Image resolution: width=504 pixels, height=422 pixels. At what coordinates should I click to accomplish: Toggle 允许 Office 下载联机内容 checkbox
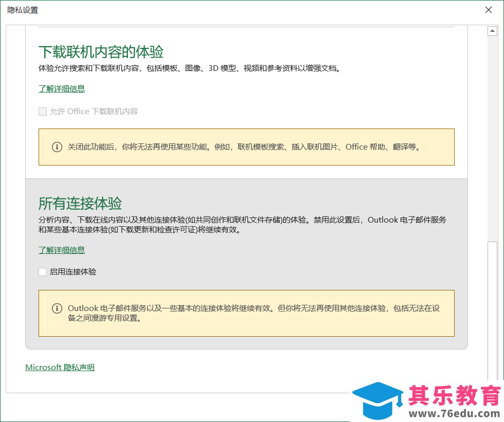(x=42, y=112)
